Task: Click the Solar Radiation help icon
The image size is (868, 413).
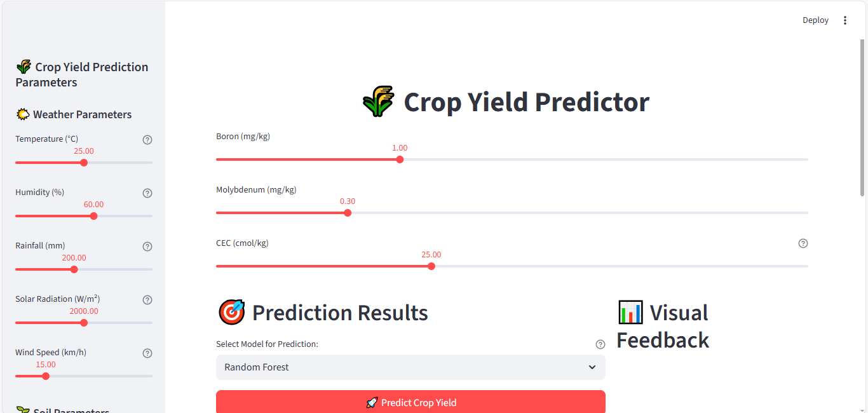Action: click(x=147, y=300)
